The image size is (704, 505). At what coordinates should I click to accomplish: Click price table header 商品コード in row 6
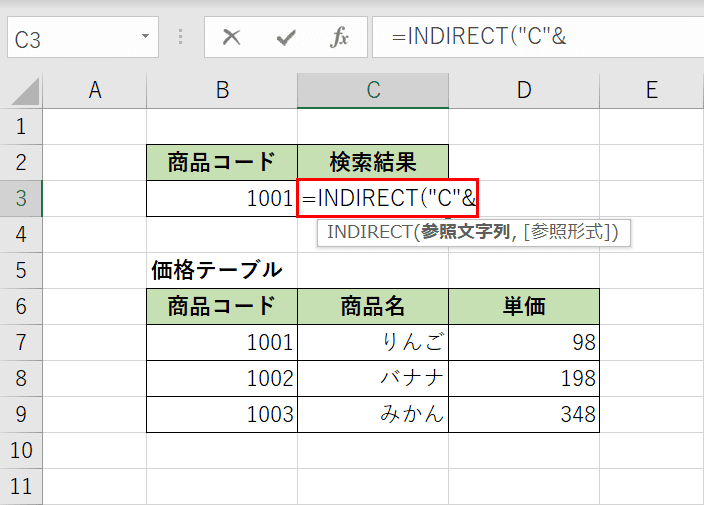point(222,307)
